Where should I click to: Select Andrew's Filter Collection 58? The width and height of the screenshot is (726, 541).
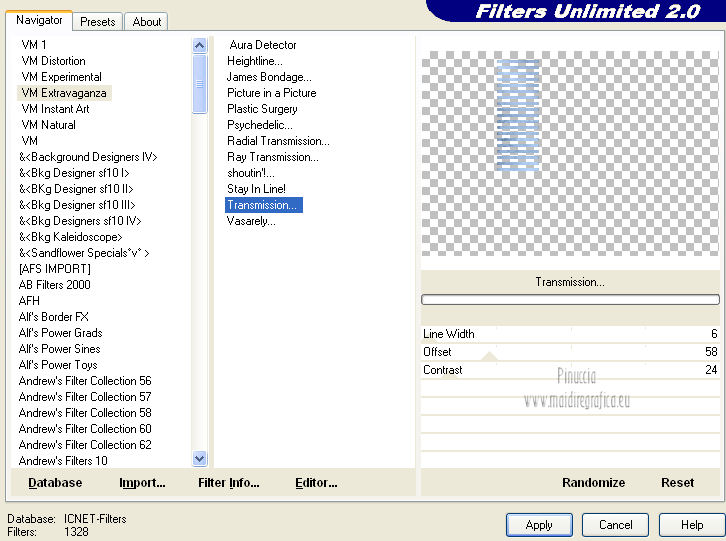tap(85, 413)
